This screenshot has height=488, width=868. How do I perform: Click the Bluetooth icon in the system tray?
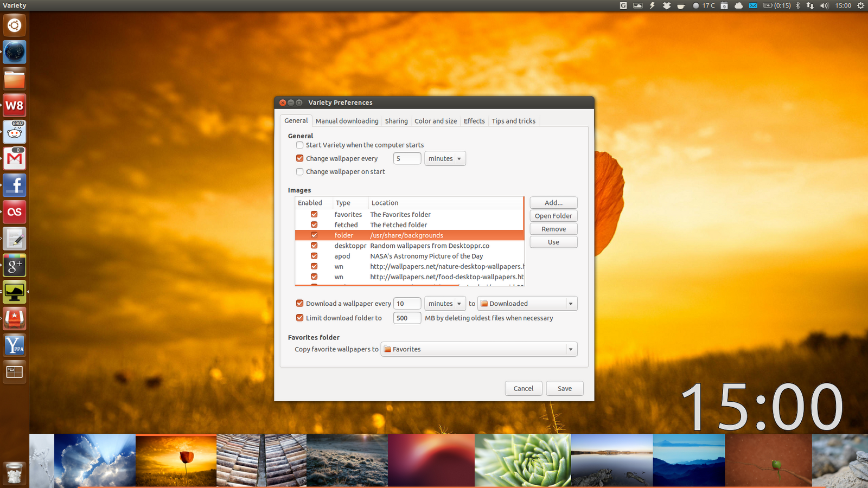pos(798,5)
